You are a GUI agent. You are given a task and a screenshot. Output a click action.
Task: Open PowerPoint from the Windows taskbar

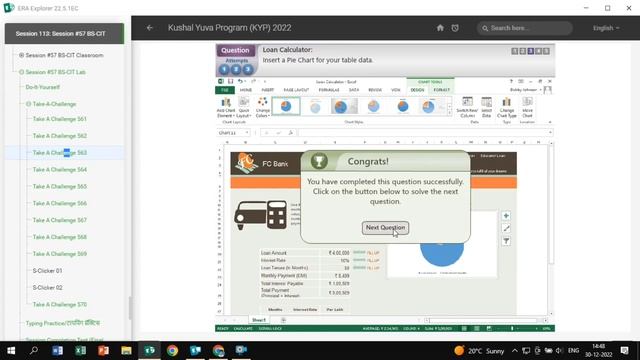tap(103, 350)
